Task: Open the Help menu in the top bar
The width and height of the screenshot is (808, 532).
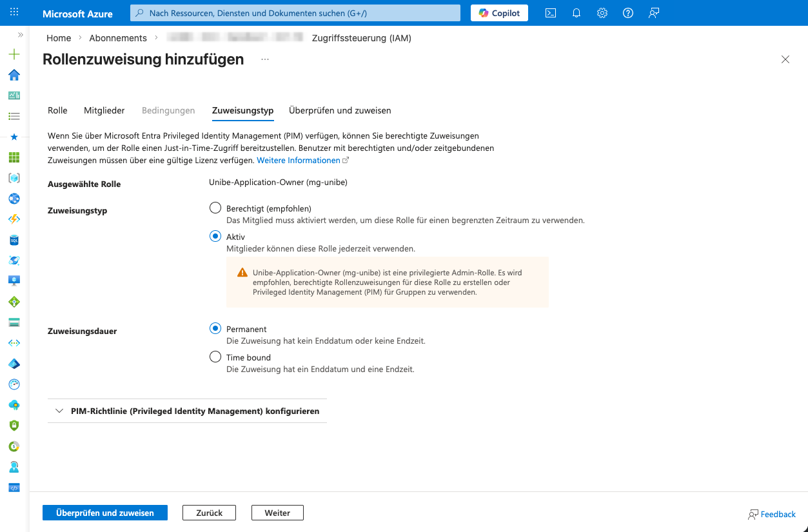Action: (627, 12)
